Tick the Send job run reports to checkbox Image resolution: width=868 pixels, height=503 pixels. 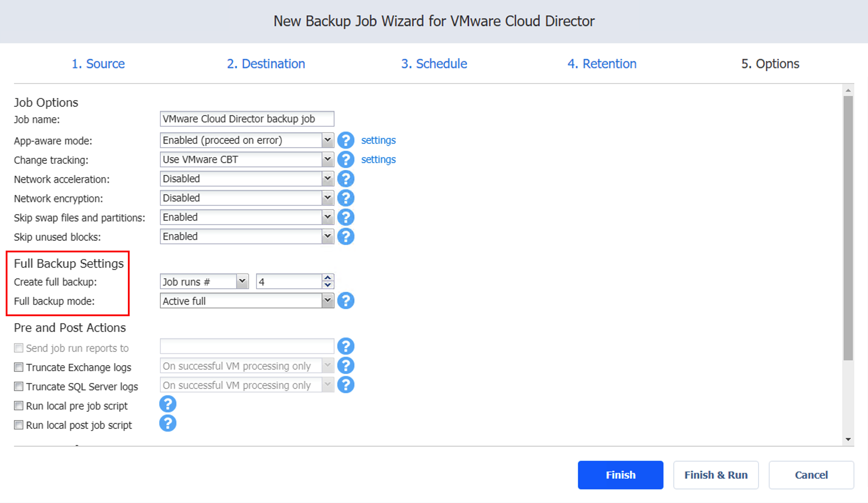(19, 348)
